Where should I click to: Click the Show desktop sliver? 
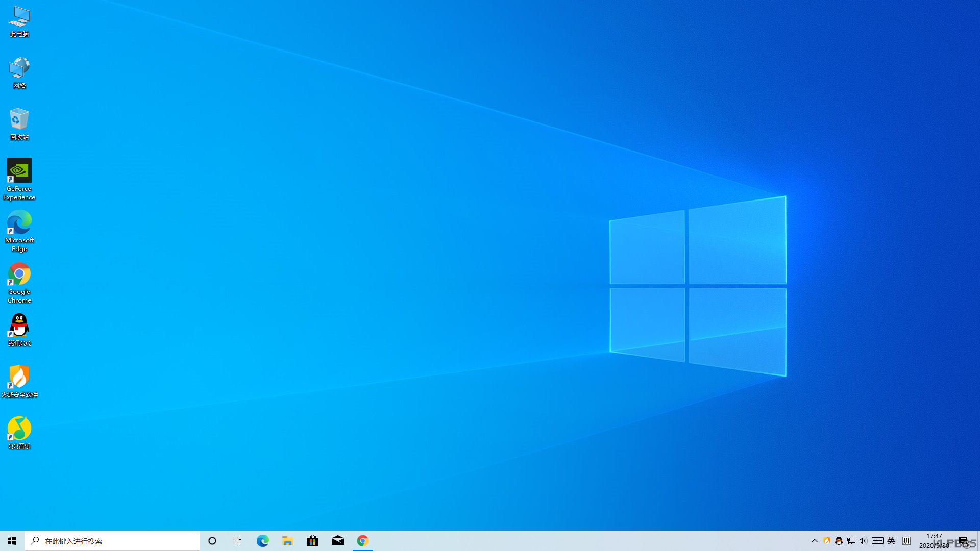[978, 541]
